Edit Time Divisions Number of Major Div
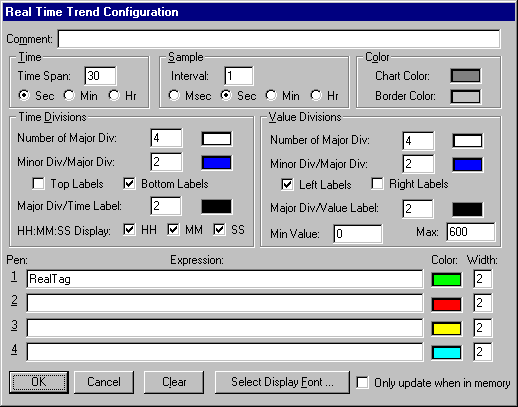This screenshot has width=518, height=407. (166, 138)
